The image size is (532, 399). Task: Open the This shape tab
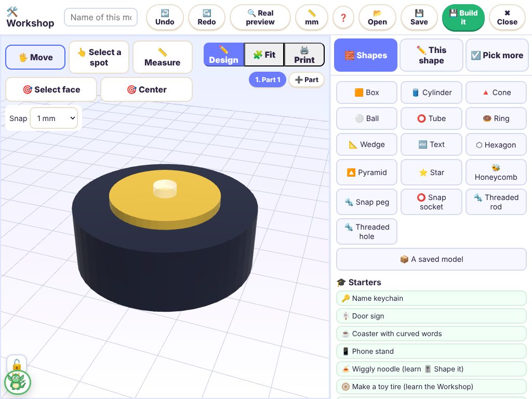pyautogui.click(x=431, y=55)
